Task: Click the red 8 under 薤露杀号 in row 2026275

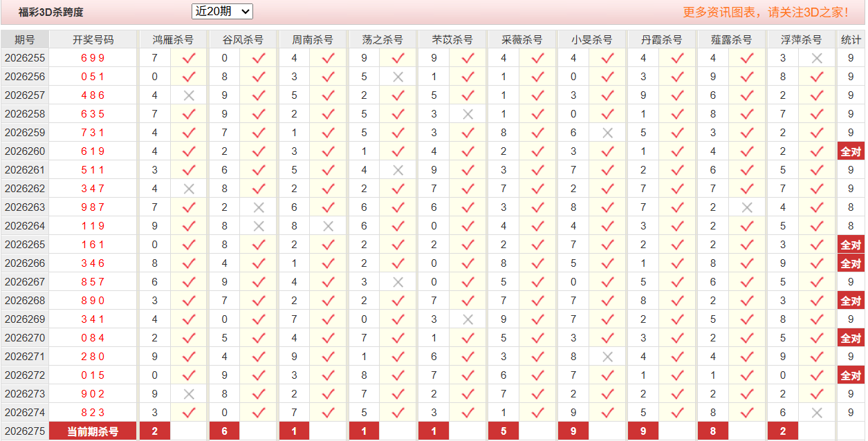Action: pos(713,431)
